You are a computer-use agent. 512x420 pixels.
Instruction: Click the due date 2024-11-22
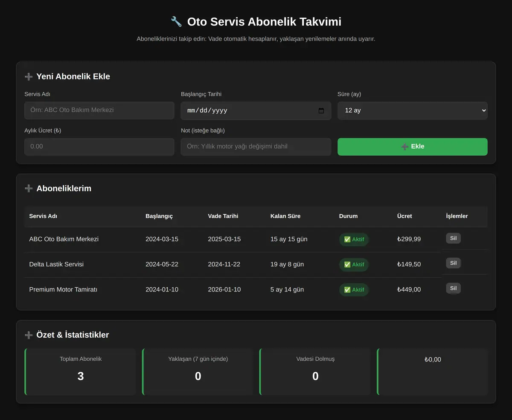click(224, 264)
